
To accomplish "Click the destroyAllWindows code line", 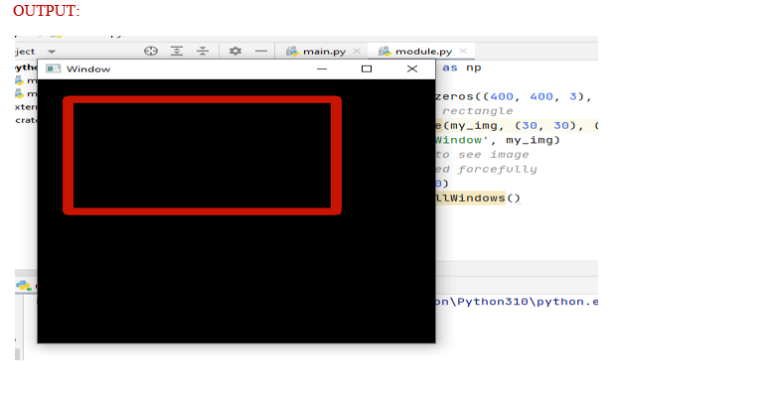I will pyautogui.click(x=478, y=198).
